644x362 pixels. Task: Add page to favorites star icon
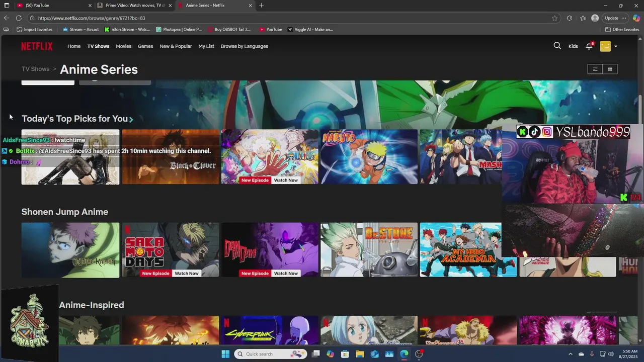[554, 18]
